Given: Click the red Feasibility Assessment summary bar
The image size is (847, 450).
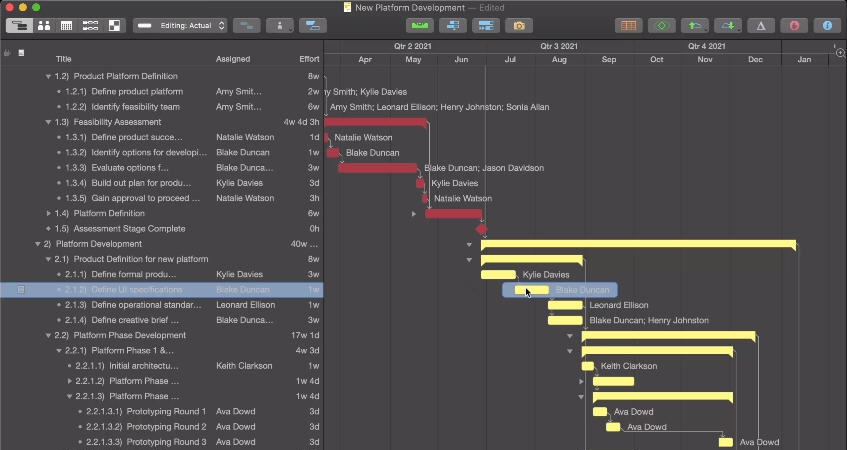Looking at the screenshot, I should (376, 122).
